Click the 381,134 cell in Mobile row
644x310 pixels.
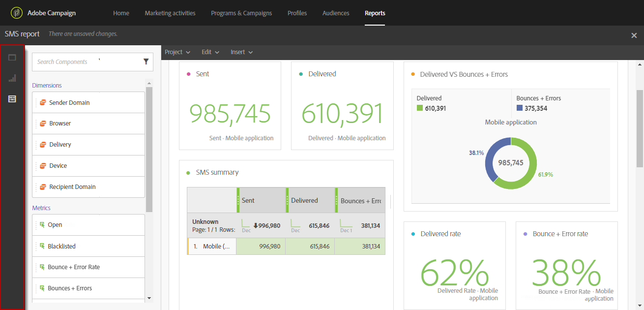[x=360, y=247]
